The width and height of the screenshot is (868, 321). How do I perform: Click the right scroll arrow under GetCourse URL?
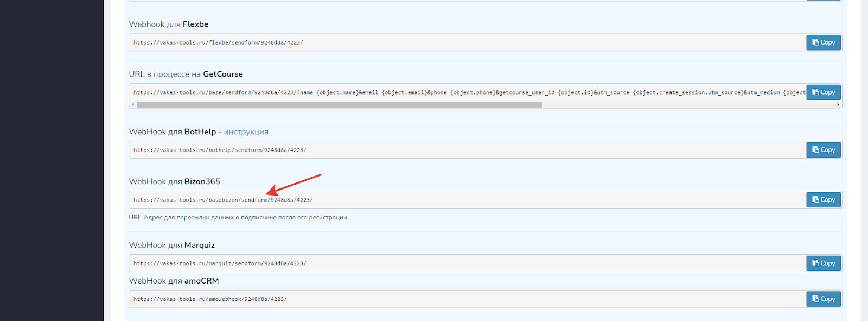point(838,105)
